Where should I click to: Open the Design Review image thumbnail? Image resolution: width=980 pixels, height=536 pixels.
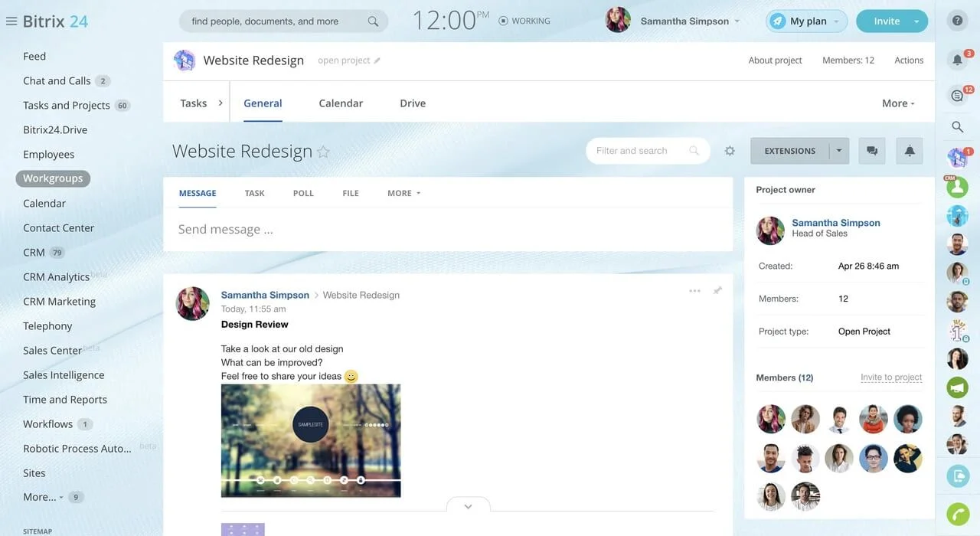pyautogui.click(x=311, y=440)
